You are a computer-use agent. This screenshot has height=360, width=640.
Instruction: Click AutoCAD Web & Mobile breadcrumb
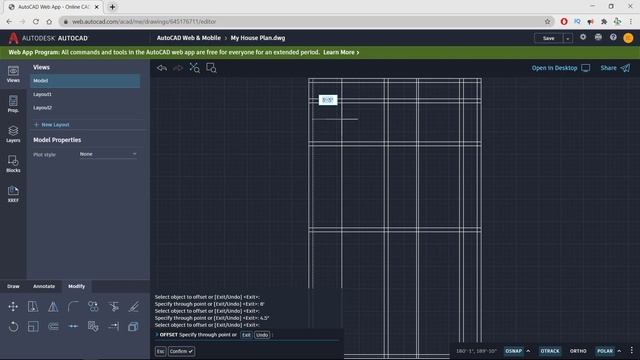pyautogui.click(x=189, y=38)
